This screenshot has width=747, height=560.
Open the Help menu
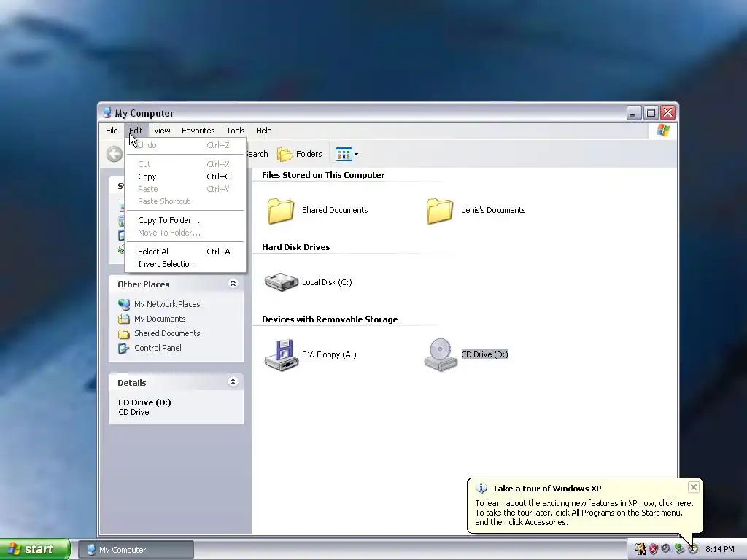263,131
